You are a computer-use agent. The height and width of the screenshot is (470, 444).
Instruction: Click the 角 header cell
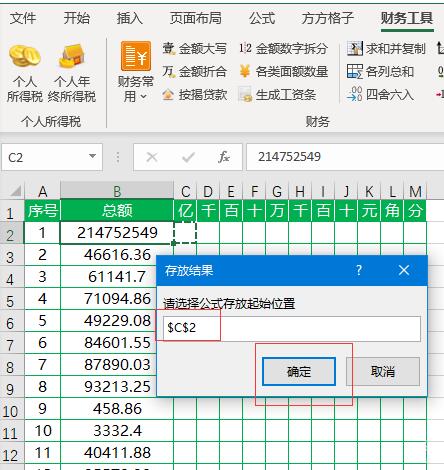392,211
